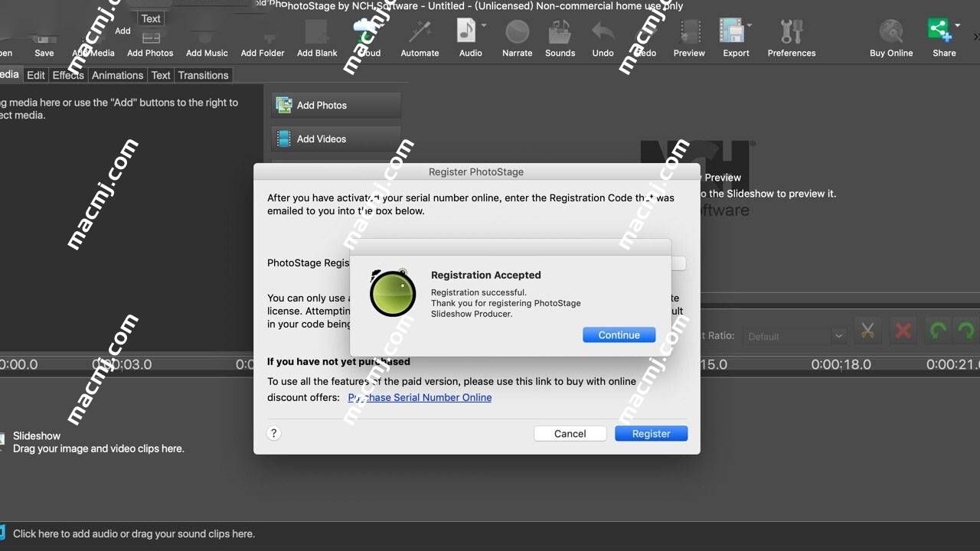Screen dimensions: 980x551
Task: Expand the Audio dropdown arrow
Action: point(484,25)
